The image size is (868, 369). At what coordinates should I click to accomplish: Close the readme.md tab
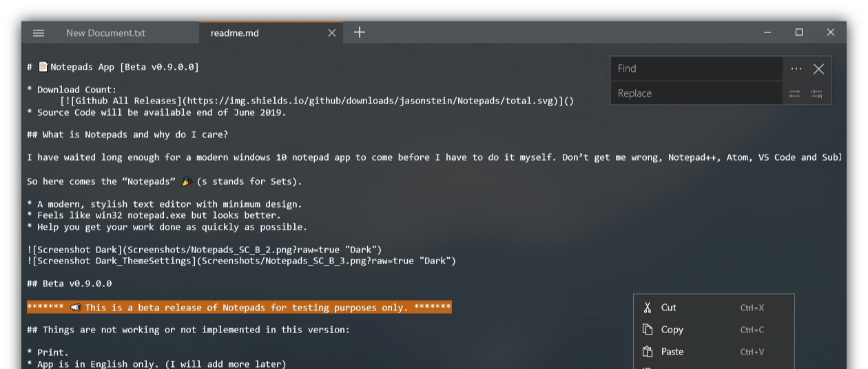[331, 32]
